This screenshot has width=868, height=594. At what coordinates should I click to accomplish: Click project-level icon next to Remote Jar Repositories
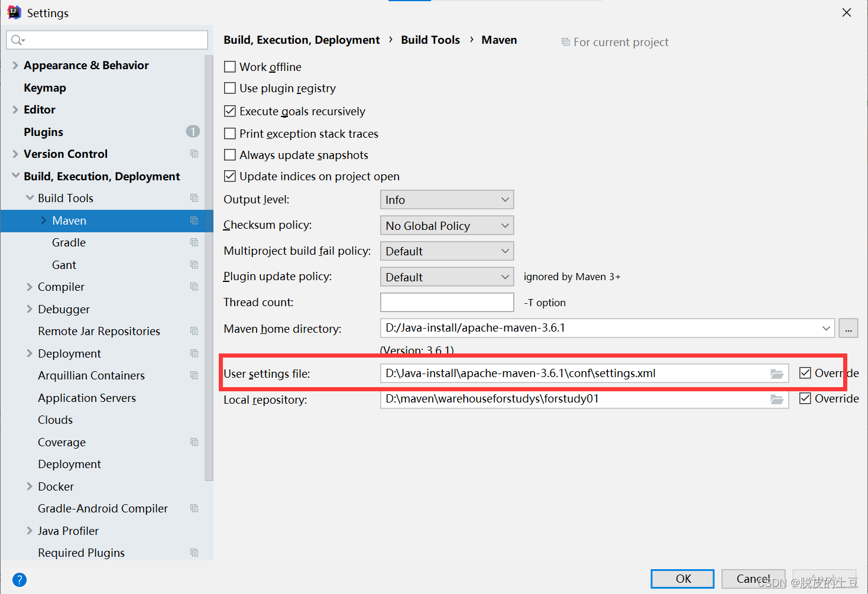(x=194, y=331)
